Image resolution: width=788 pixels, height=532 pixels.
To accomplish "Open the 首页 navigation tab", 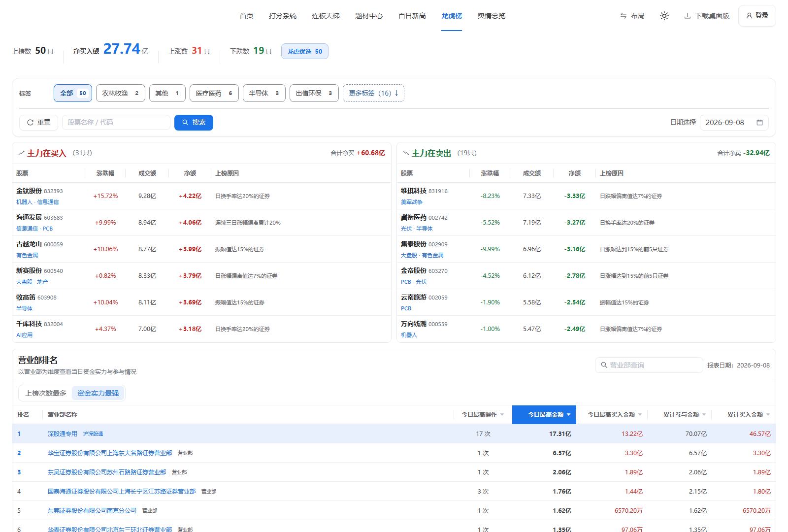I will pyautogui.click(x=246, y=16).
